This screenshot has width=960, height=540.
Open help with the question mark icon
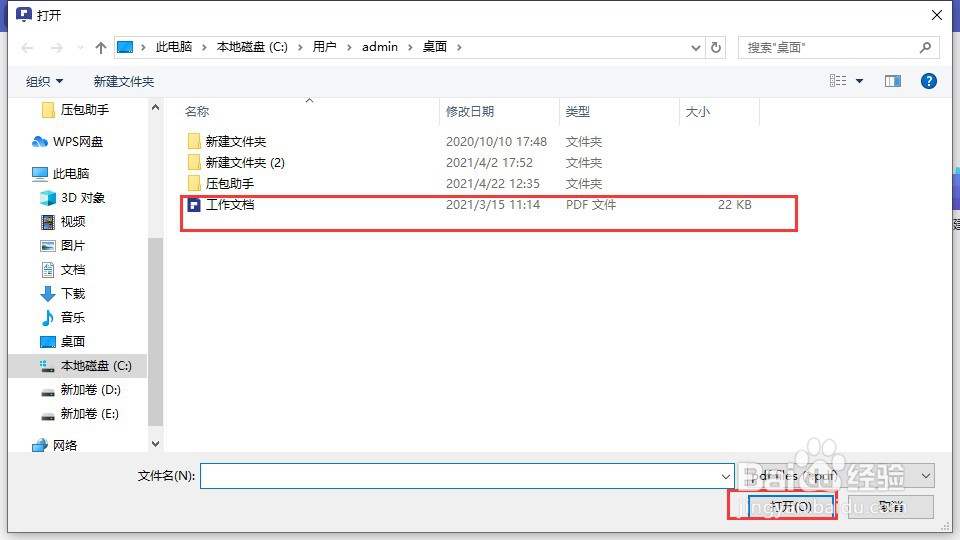[929, 81]
